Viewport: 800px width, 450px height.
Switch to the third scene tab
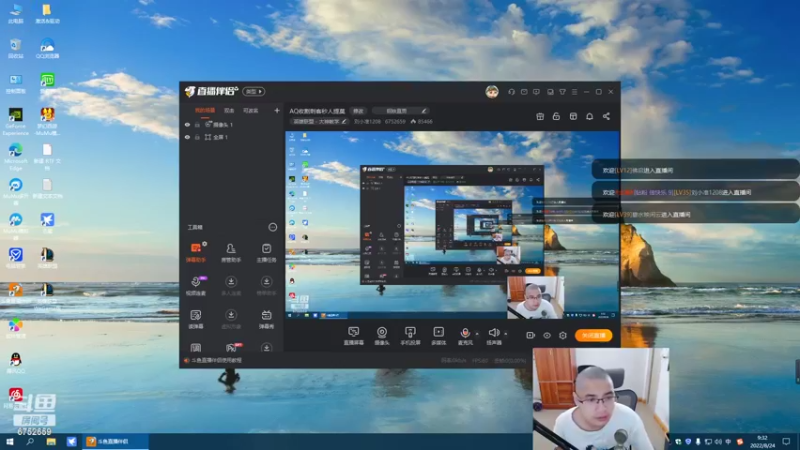(x=251, y=110)
